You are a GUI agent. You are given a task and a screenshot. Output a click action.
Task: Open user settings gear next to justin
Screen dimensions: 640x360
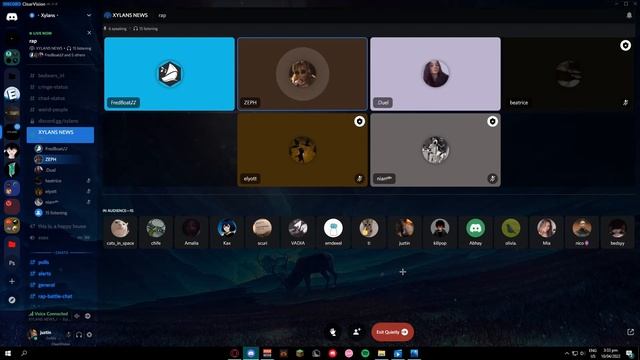point(89,335)
